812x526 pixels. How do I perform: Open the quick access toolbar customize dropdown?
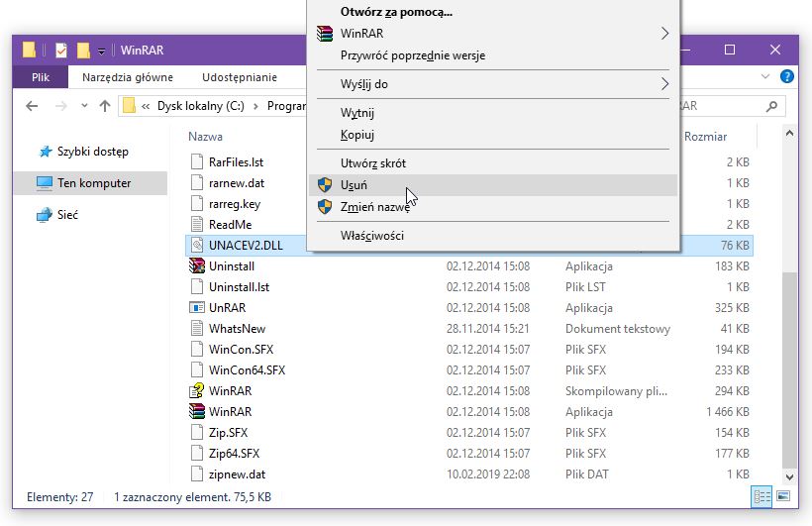point(101,51)
